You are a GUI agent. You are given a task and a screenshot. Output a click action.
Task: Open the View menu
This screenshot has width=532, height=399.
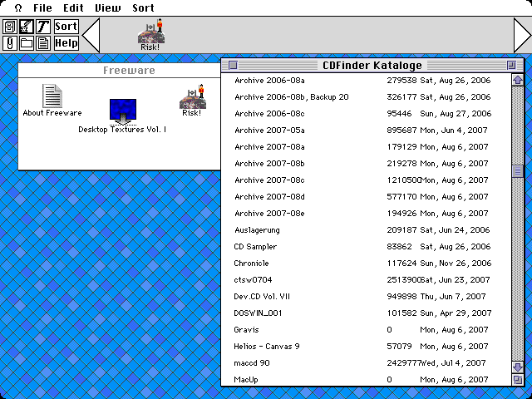(x=106, y=7)
